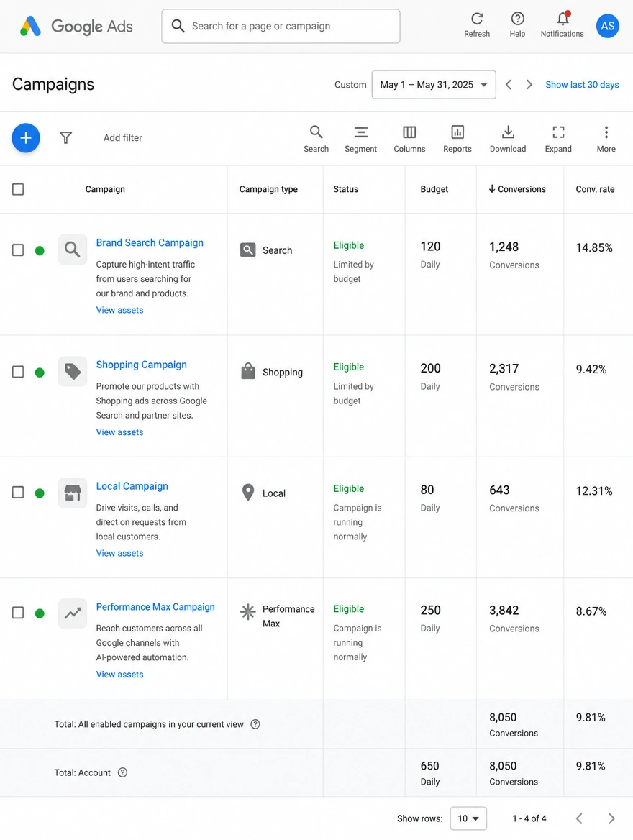Click green status dot of Shopping Campaign
Image resolution: width=633 pixels, height=840 pixels.
click(40, 373)
